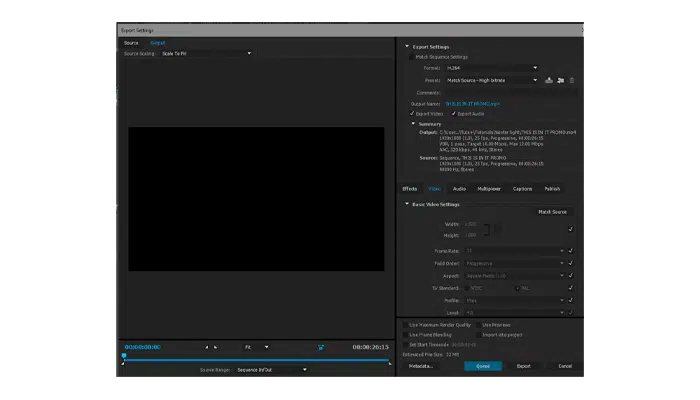Open the Video tab

pyautogui.click(x=434, y=189)
